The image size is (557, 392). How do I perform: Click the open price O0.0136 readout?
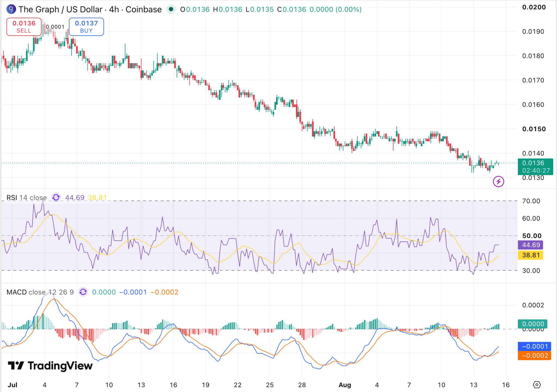coord(195,10)
